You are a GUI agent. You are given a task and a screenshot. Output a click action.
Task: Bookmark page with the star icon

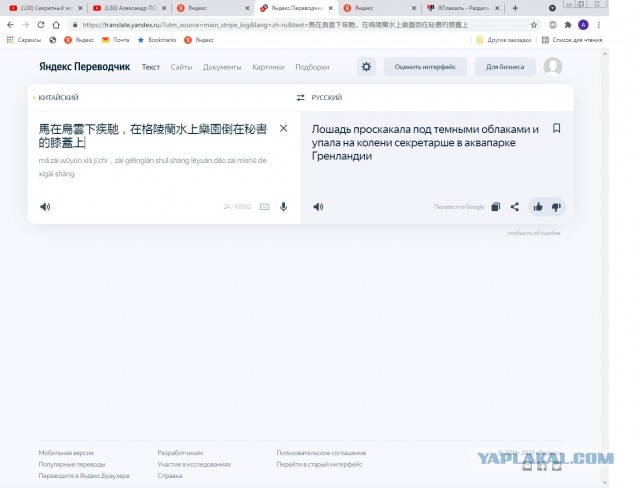[533, 25]
